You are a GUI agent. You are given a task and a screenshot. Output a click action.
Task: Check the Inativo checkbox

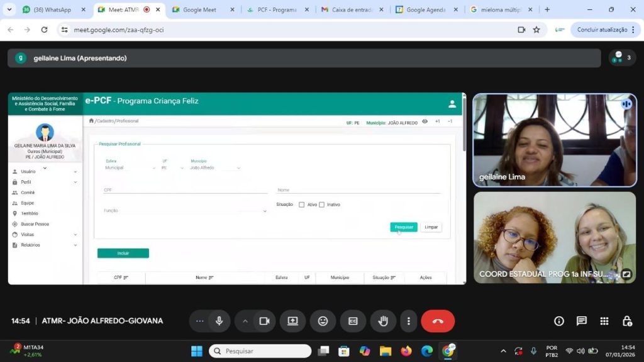tap(321, 205)
